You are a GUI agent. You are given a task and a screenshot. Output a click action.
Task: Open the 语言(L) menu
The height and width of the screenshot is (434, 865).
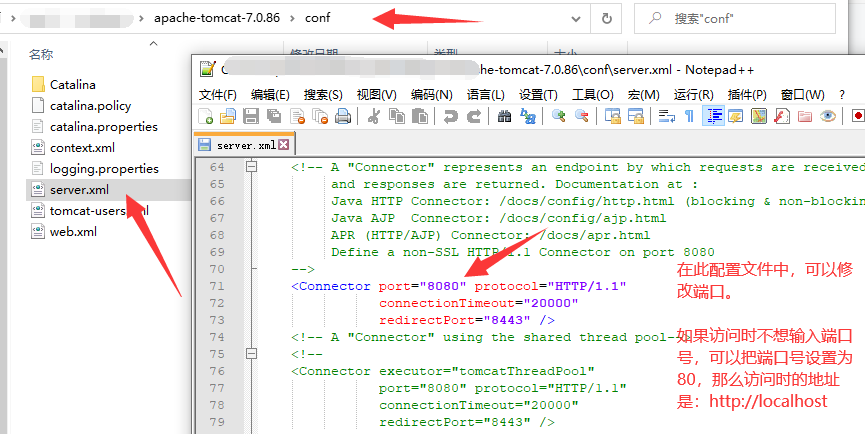pyautogui.click(x=485, y=95)
